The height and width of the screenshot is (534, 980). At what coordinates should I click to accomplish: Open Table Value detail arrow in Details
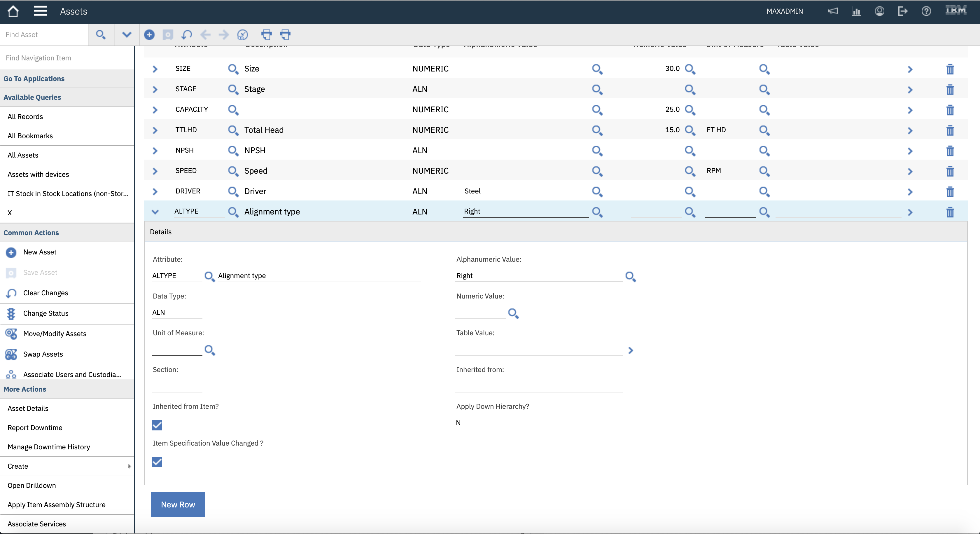pyautogui.click(x=631, y=350)
